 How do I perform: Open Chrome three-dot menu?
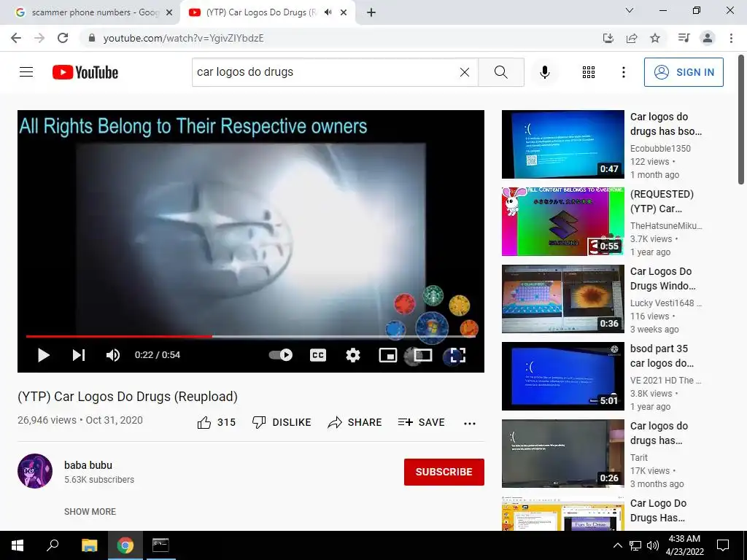(731, 38)
